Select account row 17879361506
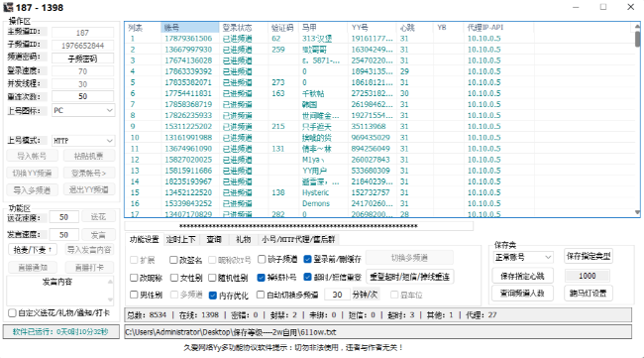The image size is (644, 358). (378, 39)
